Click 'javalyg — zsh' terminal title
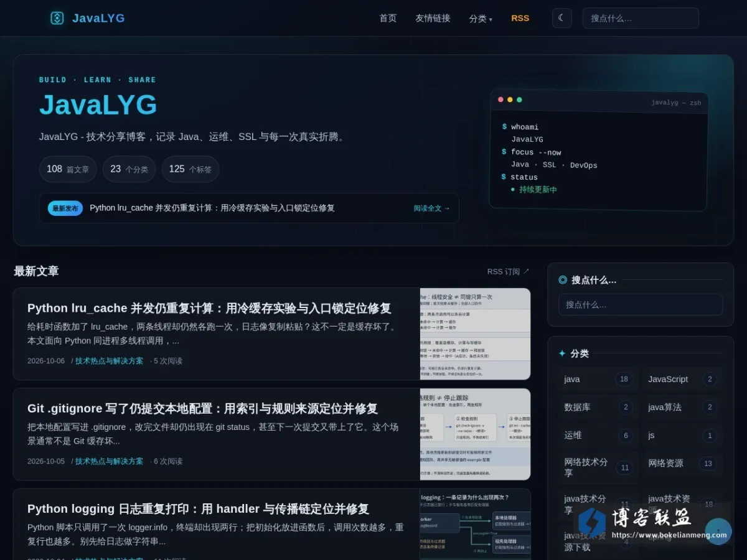 [x=676, y=103]
